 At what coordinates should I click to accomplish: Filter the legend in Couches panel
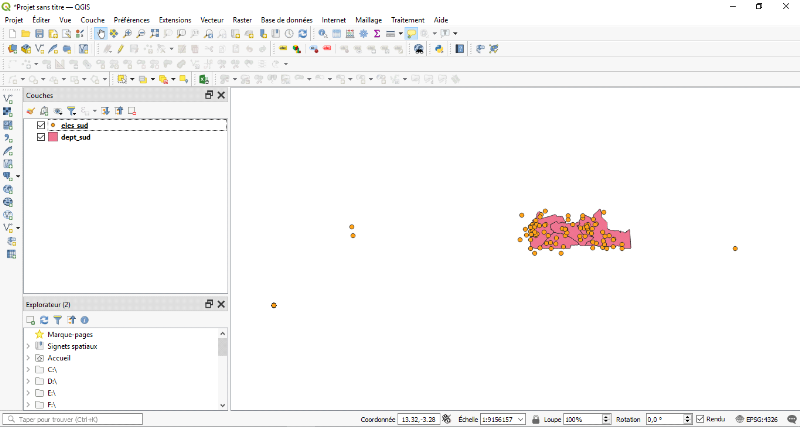[71, 111]
